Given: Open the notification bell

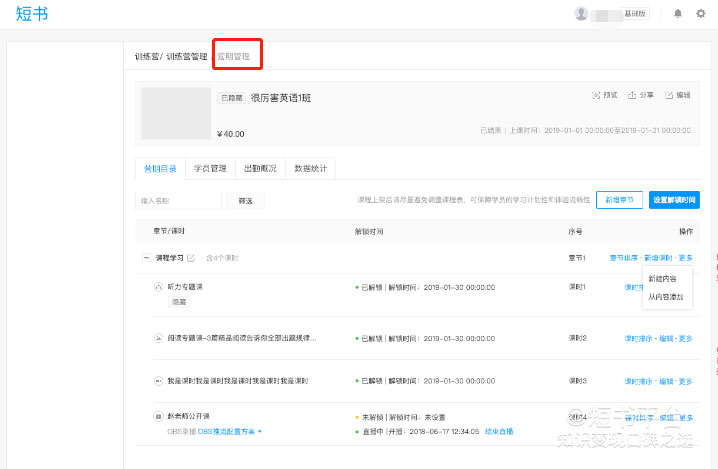Looking at the screenshot, I should coord(679,14).
